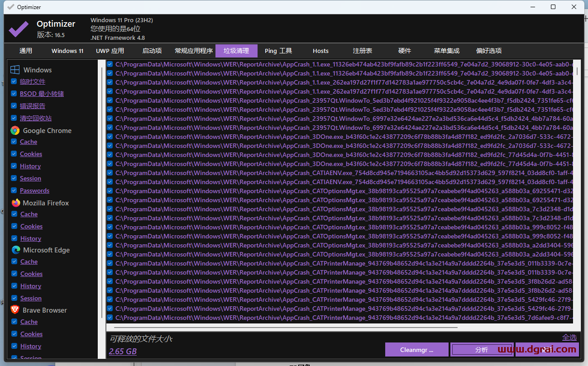This screenshot has height=366, width=588.
Task: Uncheck the file row ending 7d6afee9-c8f7
Action: click(x=110, y=318)
